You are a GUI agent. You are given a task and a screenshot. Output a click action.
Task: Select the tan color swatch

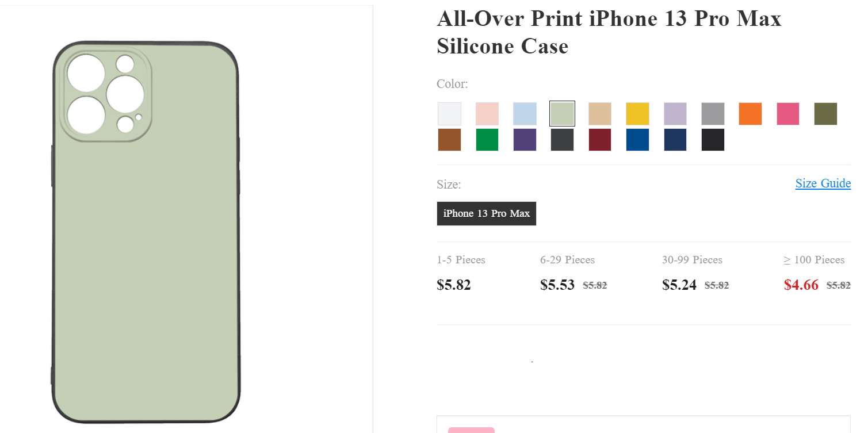click(599, 114)
